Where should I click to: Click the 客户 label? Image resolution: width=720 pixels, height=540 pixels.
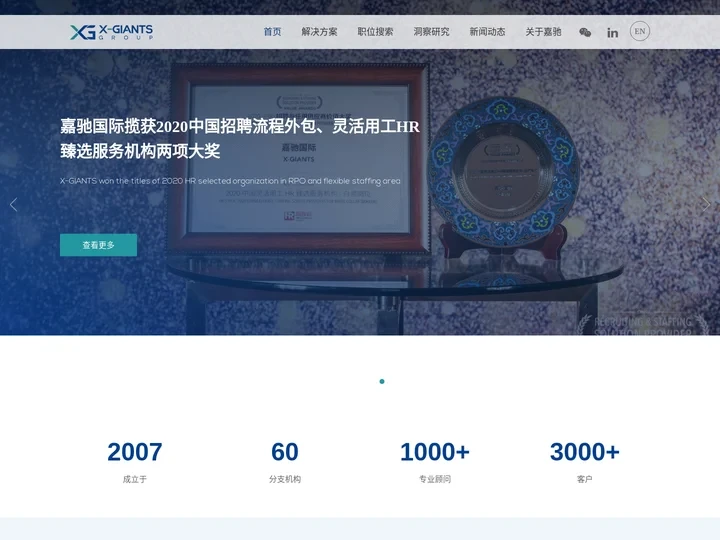point(585,479)
